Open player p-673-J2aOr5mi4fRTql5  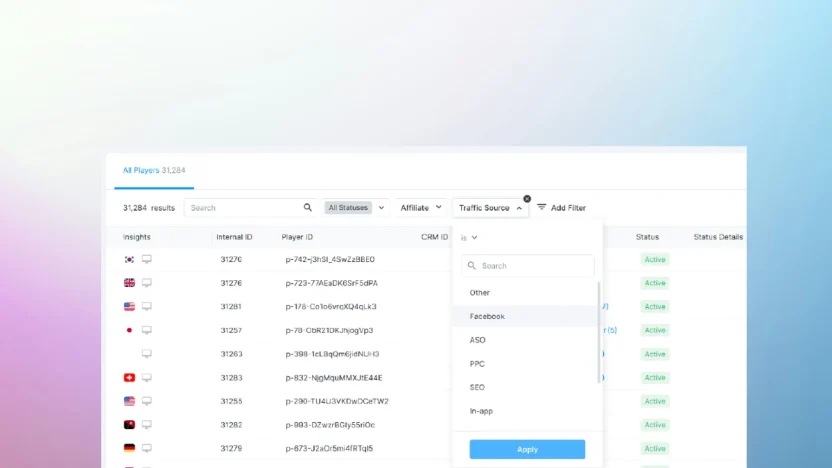329,448
